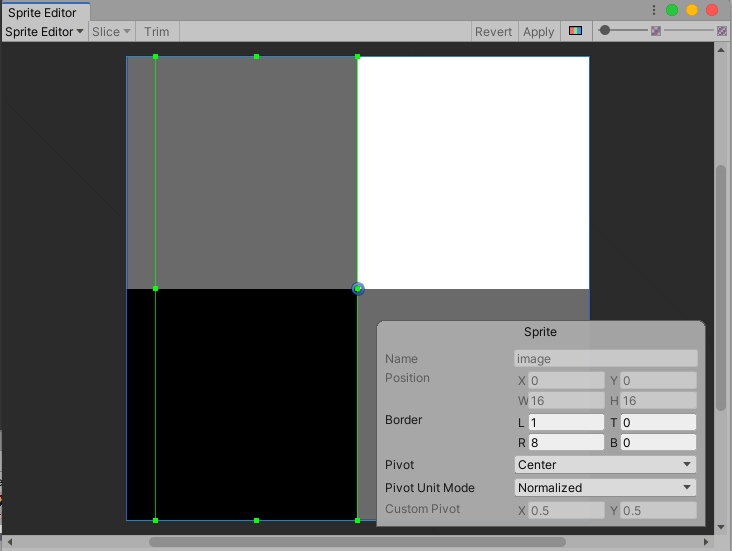This screenshot has width=732, height=551.
Task: Click the Sprite panel title
Action: tap(540, 332)
